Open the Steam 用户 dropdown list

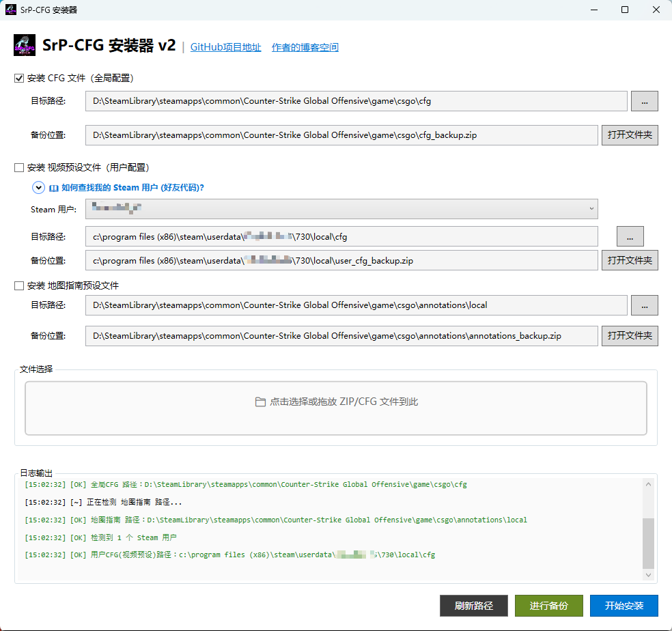(341, 209)
